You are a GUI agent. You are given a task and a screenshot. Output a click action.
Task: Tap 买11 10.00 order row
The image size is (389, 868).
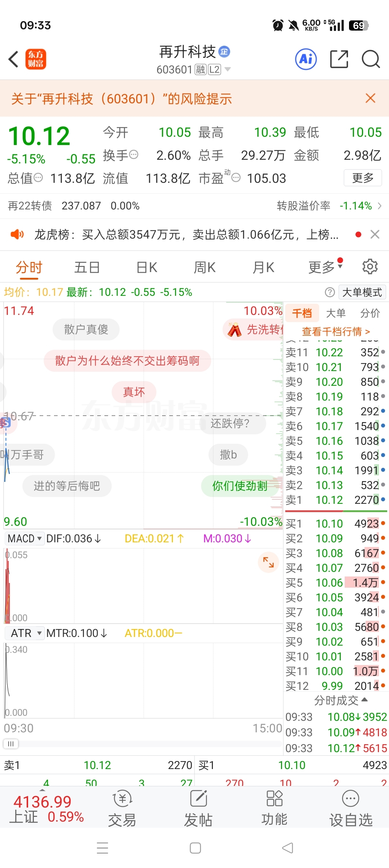click(336, 671)
